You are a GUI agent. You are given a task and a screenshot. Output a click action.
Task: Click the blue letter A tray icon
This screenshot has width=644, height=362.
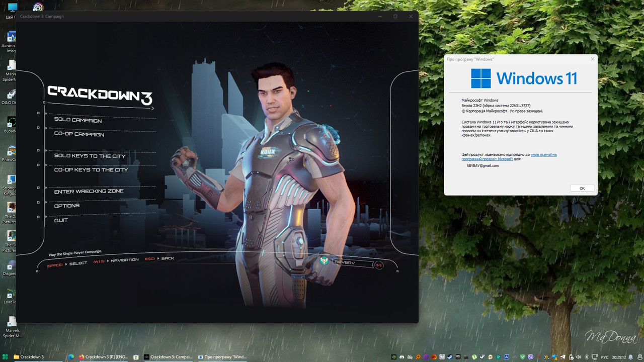(506, 357)
